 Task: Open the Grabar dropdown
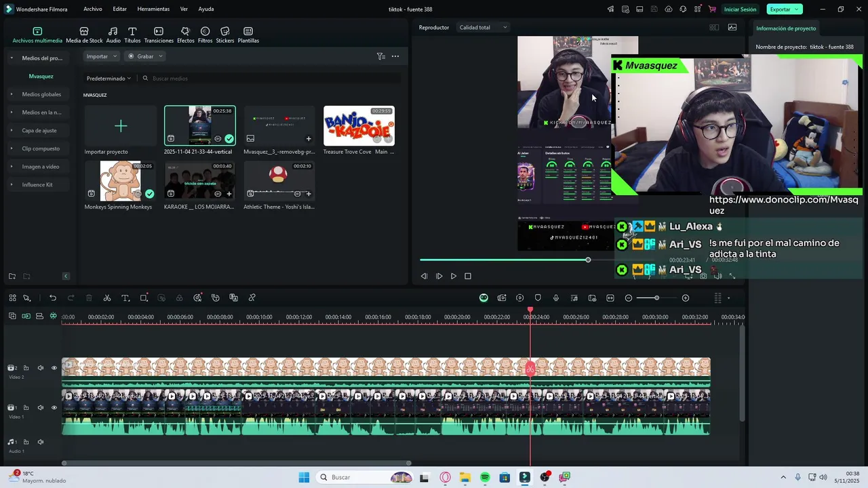[145, 56]
